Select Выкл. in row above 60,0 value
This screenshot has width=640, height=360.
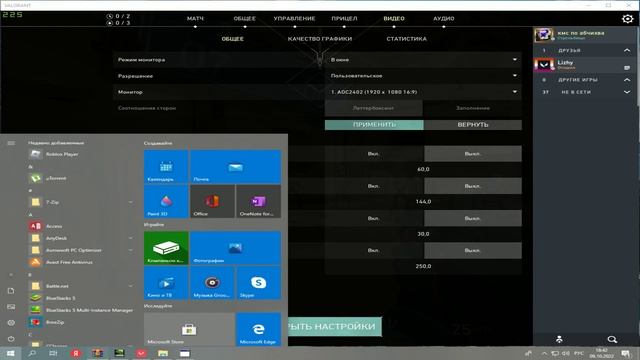point(473,154)
